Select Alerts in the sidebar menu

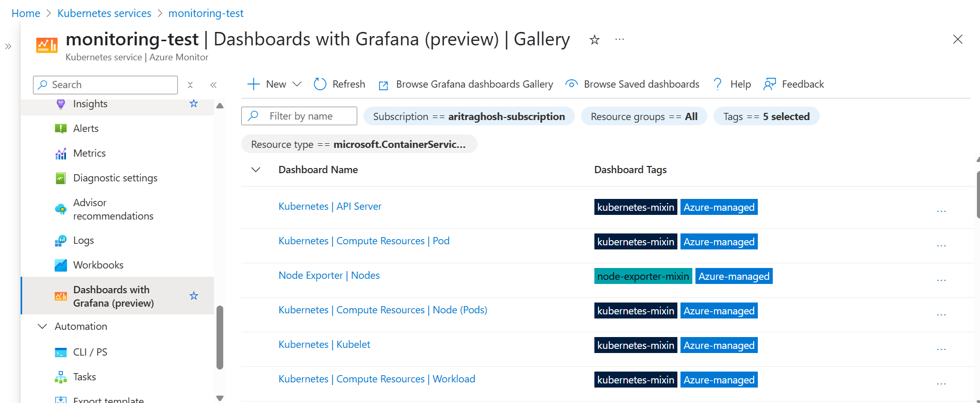[x=86, y=128]
